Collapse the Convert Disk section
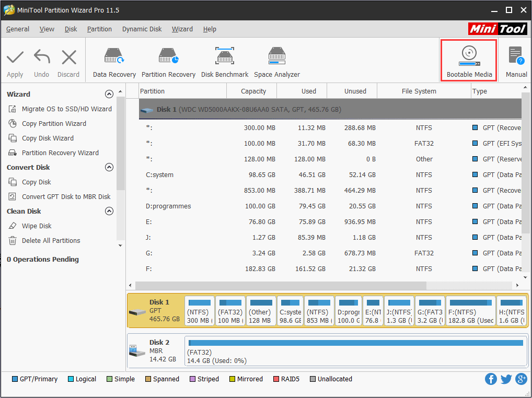 [109, 167]
